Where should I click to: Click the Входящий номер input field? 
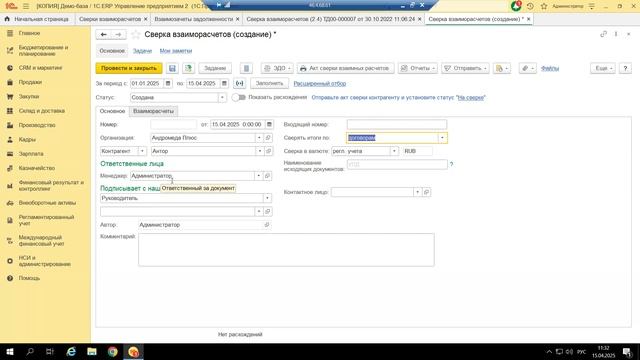coord(397,124)
